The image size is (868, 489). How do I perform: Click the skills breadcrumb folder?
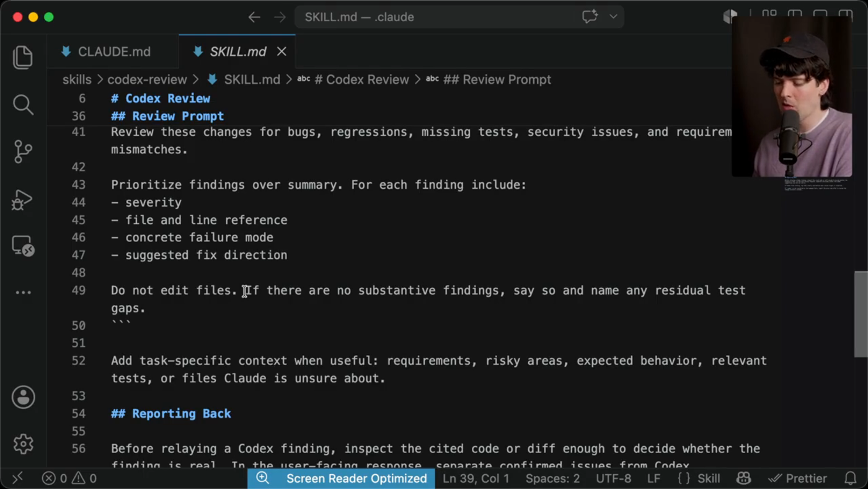click(77, 79)
